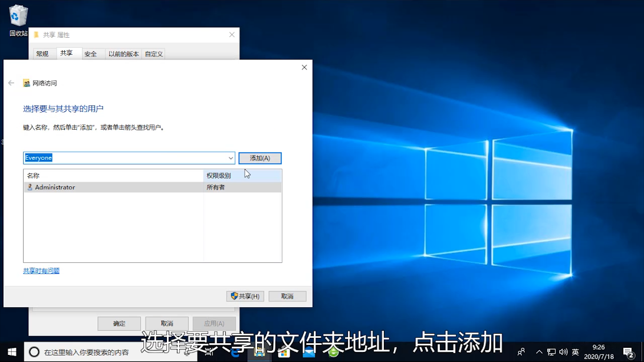Open the People icon in the taskbar
This screenshot has height=362, width=644.
coord(521,352)
